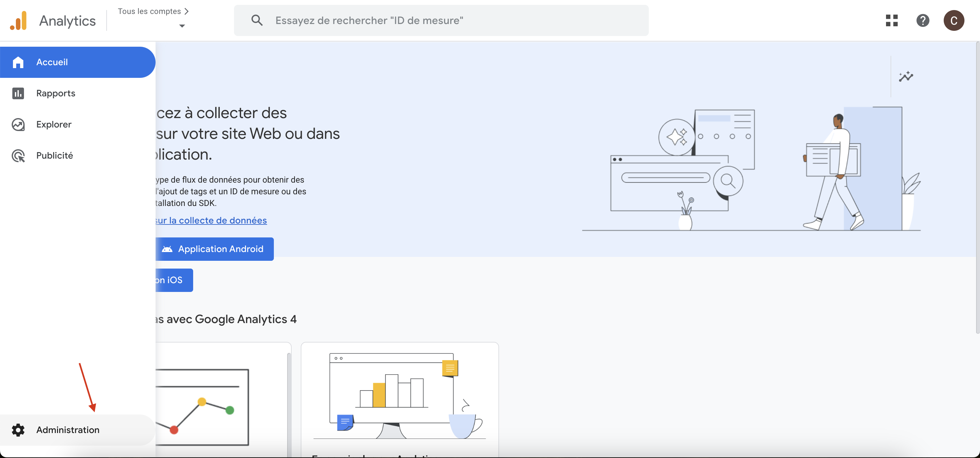Open the search magnifier icon

[257, 20]
